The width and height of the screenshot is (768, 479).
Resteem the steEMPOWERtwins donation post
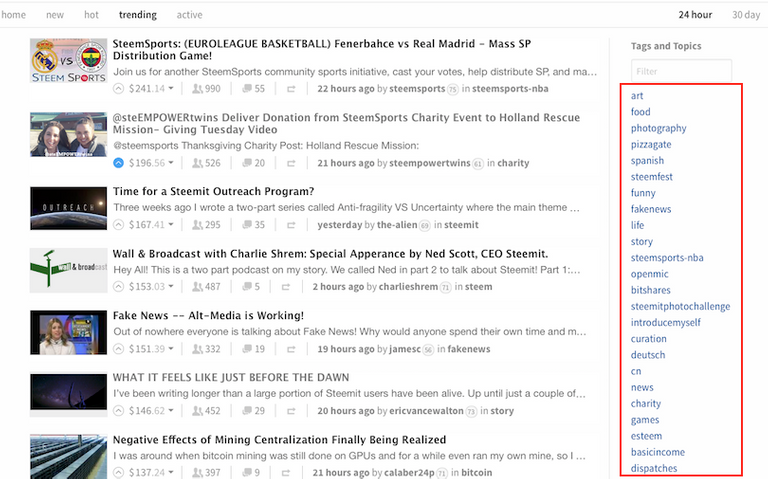tap(291, 163)
